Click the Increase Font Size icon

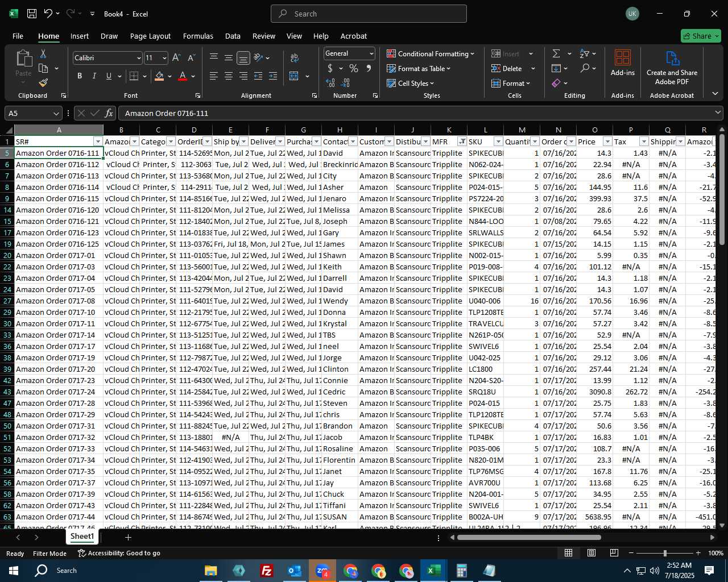pos(176,58)
